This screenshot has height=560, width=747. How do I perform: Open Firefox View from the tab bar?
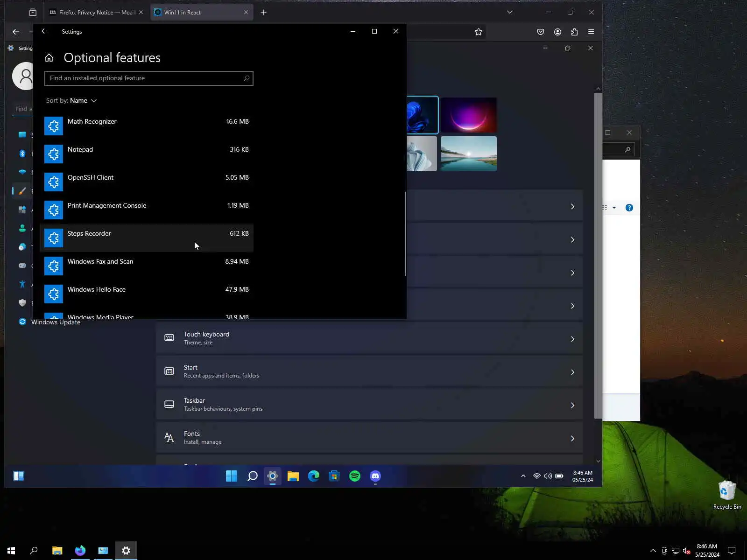pyautogui.click(x=33, y=12)
